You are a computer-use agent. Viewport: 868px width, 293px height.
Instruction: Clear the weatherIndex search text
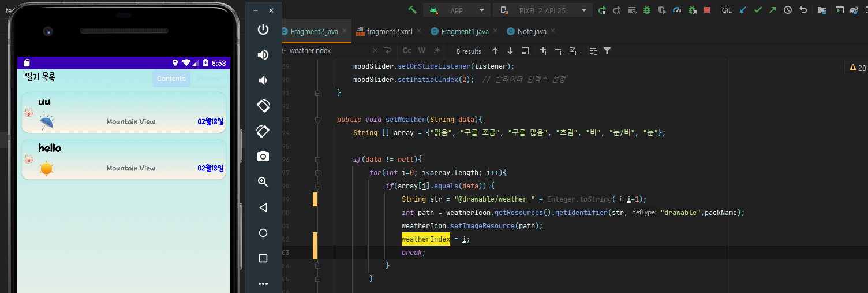[x=375, y=51]
